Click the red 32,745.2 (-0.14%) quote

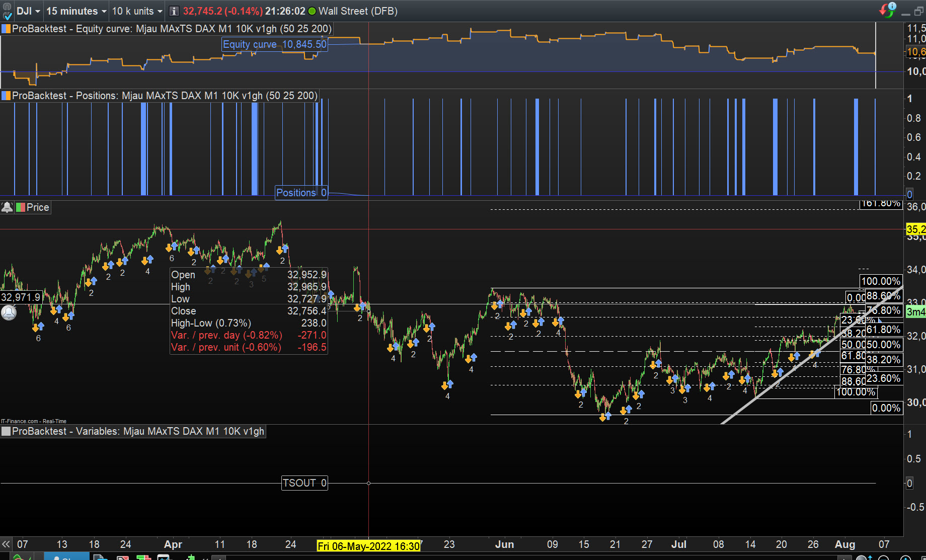tap(222, 11)
